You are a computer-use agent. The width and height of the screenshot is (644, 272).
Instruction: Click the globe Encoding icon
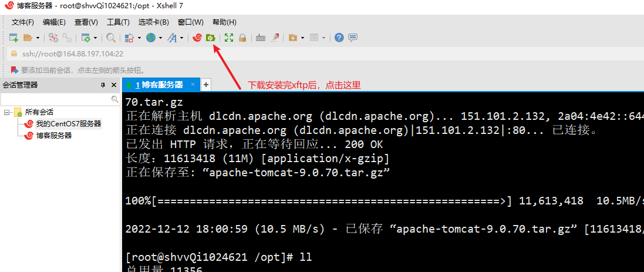pyautogui.click(x=151, y=38)
